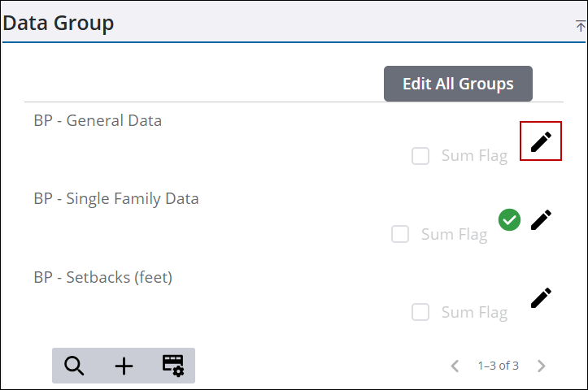Edit the BP - General Data group
Screen dimensions: 588x390
pyautogui.click(x=541, y=141)
